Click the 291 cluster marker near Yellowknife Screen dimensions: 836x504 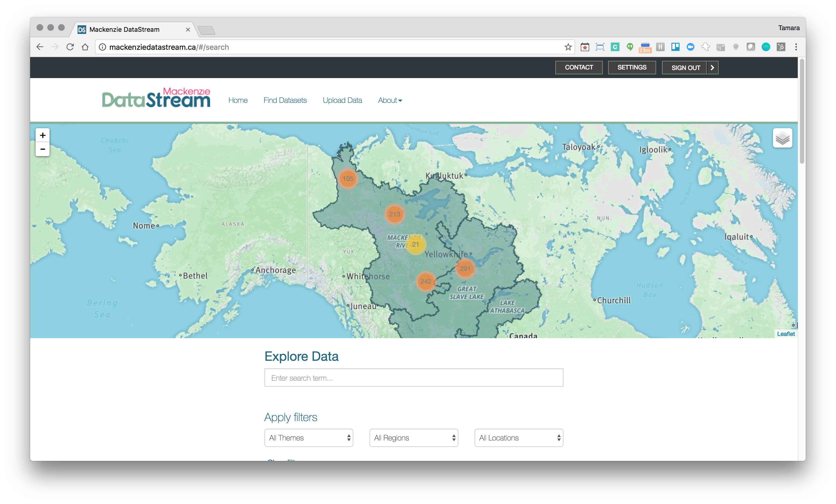point(465,268)
